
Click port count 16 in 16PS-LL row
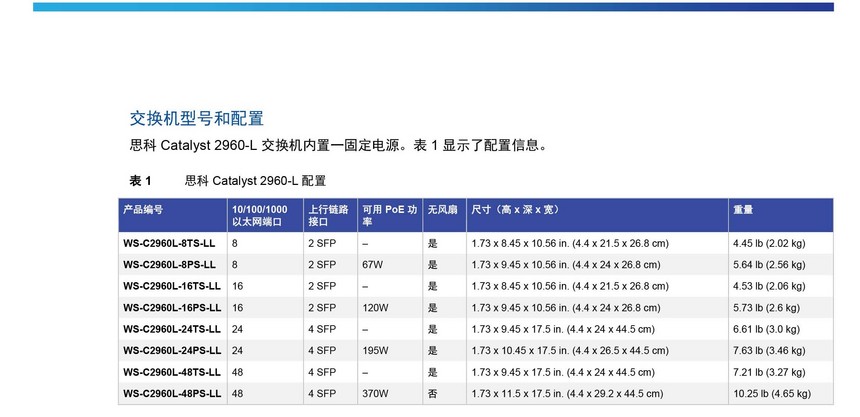237,308
